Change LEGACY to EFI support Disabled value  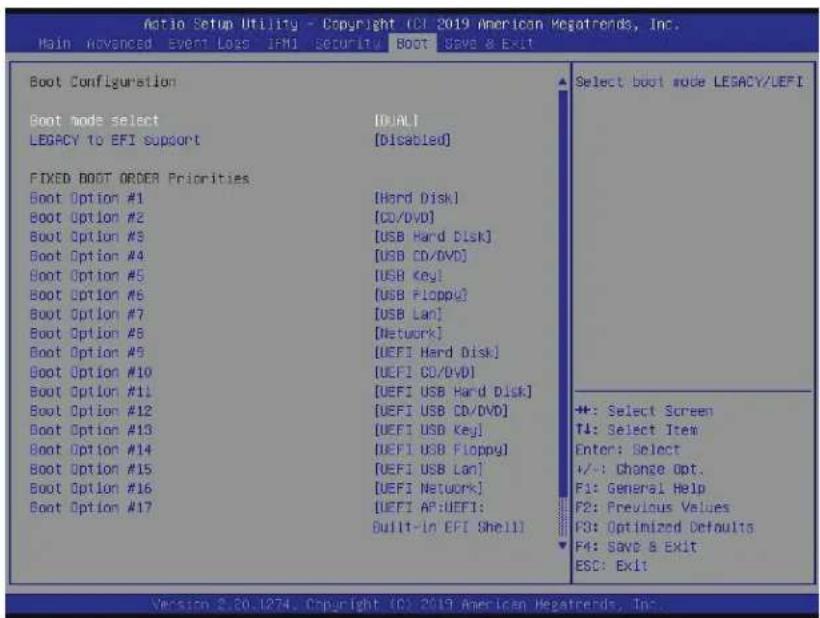pos(412,140)
